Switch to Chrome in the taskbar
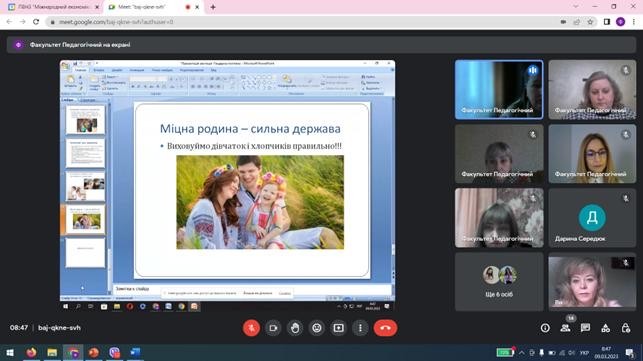This screenshot has height=361, width=643. [x=73, y=352]
